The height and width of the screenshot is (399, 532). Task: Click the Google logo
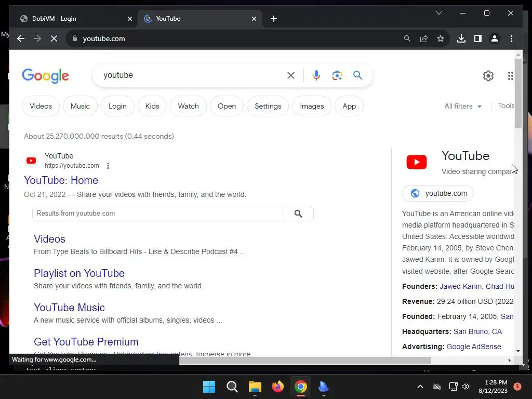[46, 76]
